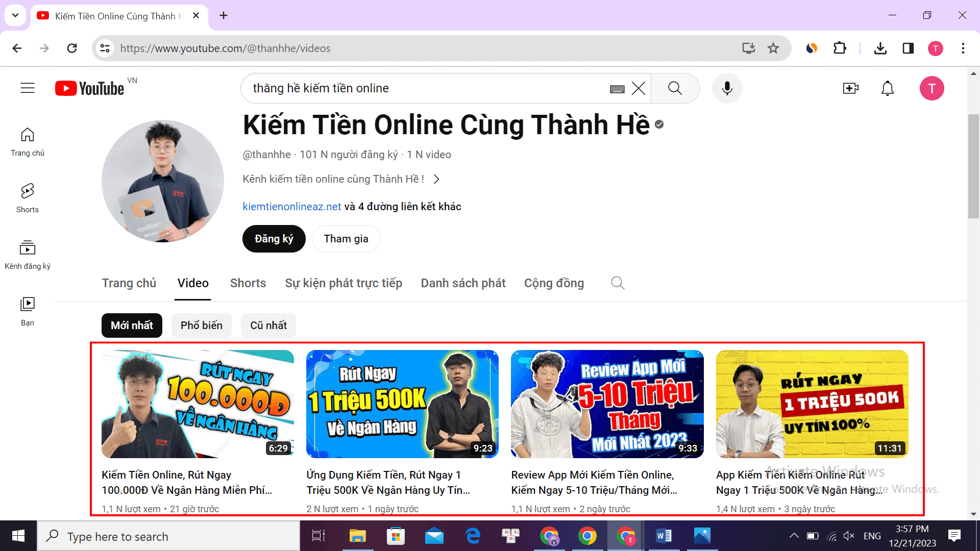The width and height of the screenshot is (980, 551).
Task: Search within the channel using magnifier
Action: tap(618, 283)
